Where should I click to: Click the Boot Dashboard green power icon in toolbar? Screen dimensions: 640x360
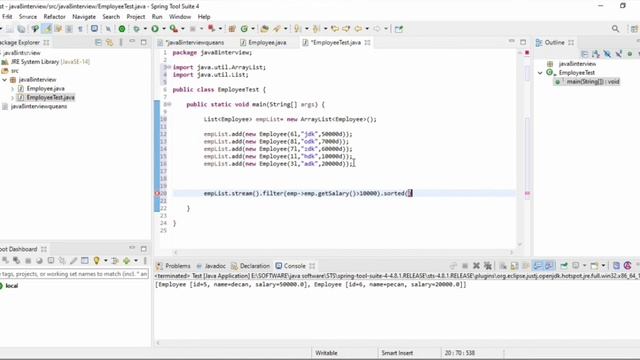[x=122, y=29]
